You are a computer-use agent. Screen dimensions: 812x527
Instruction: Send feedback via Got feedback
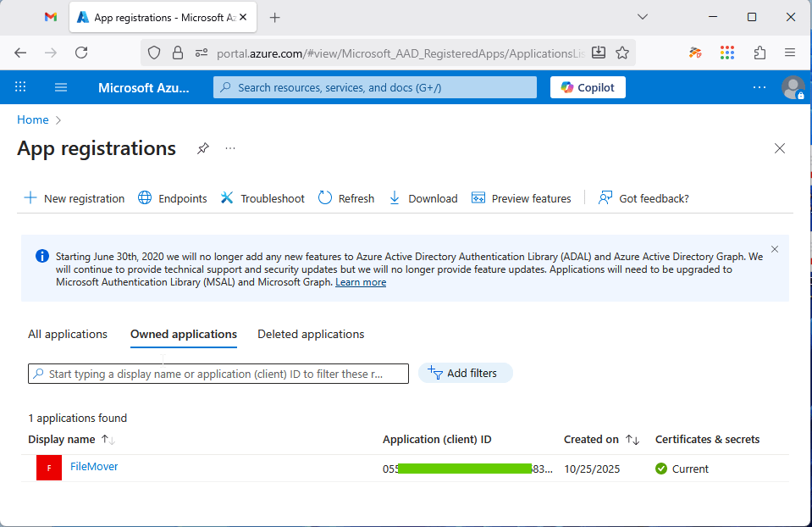[644, 197]
